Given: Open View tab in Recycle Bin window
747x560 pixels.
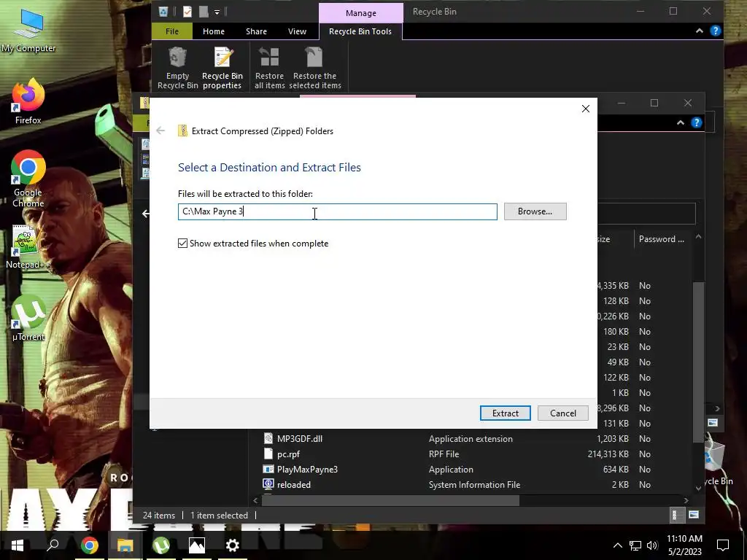Looking at the screenshot, I should pyautogui.click(x=298, y=31).
